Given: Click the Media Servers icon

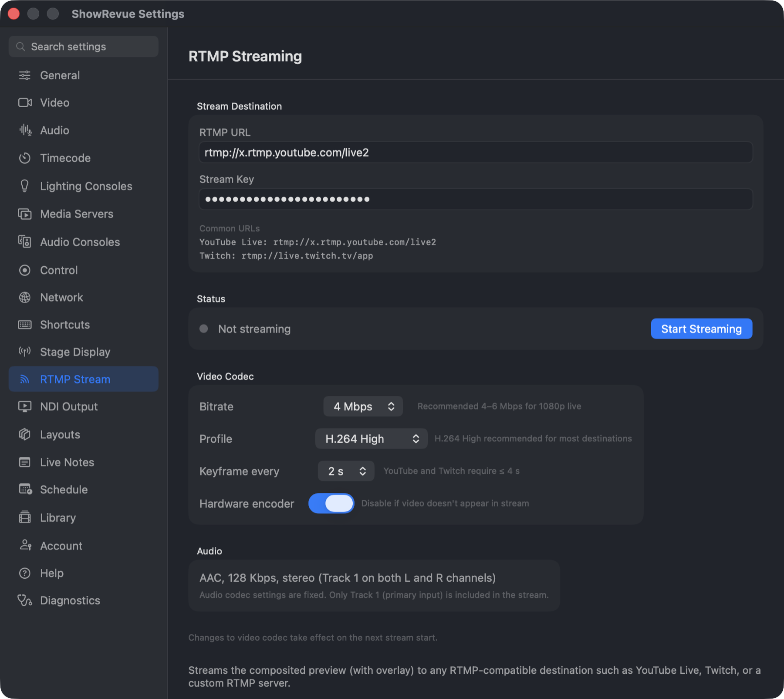Looking at the screenshot, I should [25, 214].
